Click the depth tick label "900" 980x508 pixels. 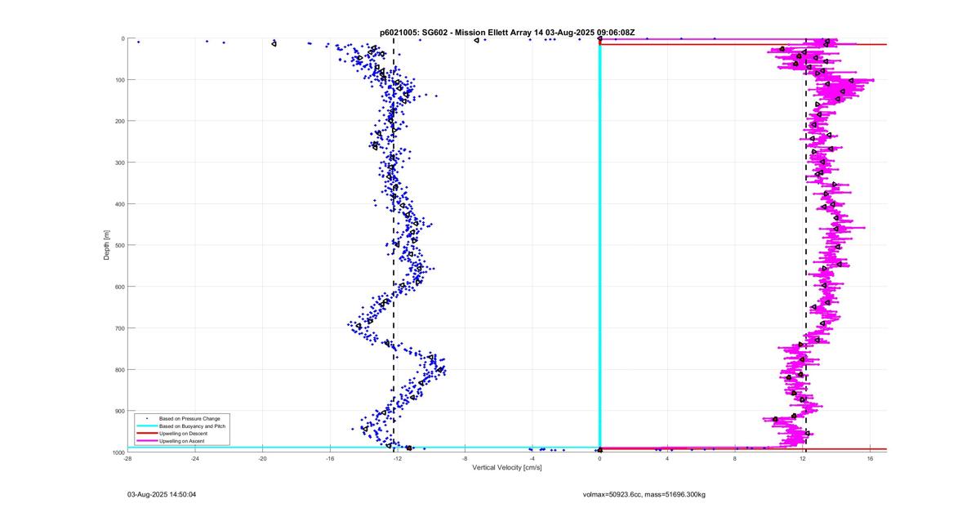click(119, 411)
